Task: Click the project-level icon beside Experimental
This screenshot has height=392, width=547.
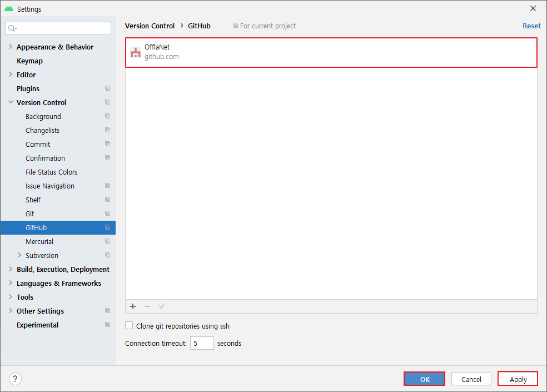Action: point(107,325)
